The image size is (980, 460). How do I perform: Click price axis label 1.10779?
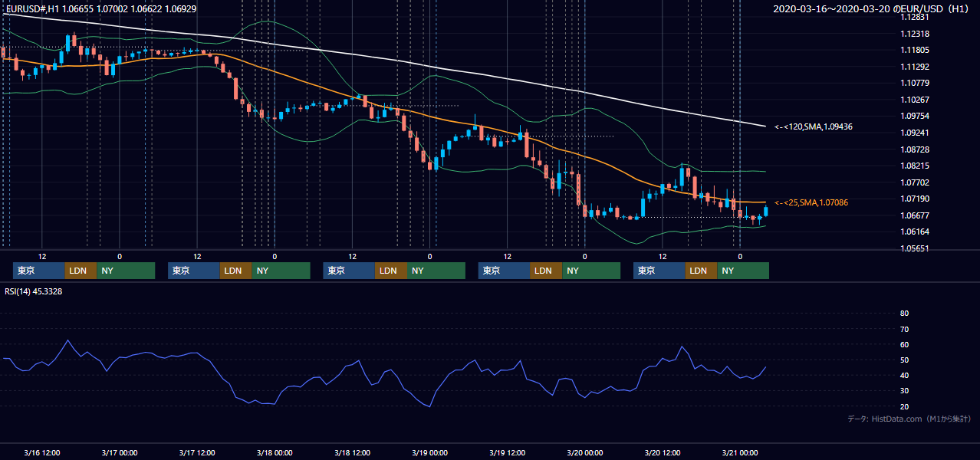click(915, 84)
